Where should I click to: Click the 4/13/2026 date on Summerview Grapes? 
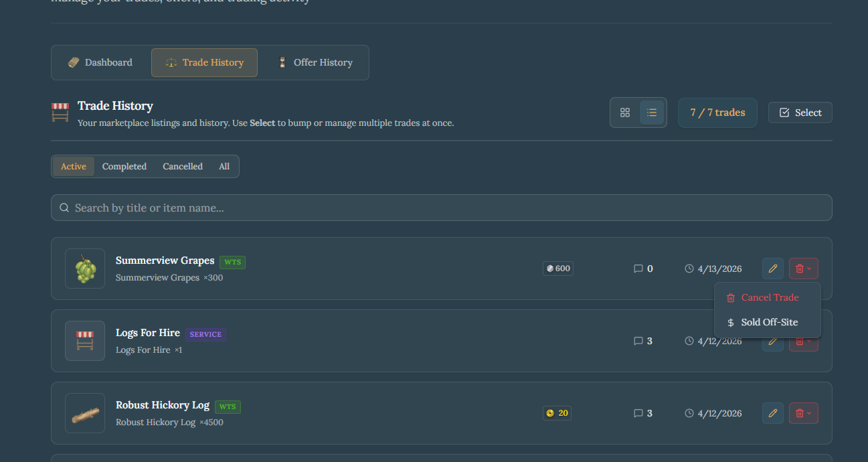point(719,268)
